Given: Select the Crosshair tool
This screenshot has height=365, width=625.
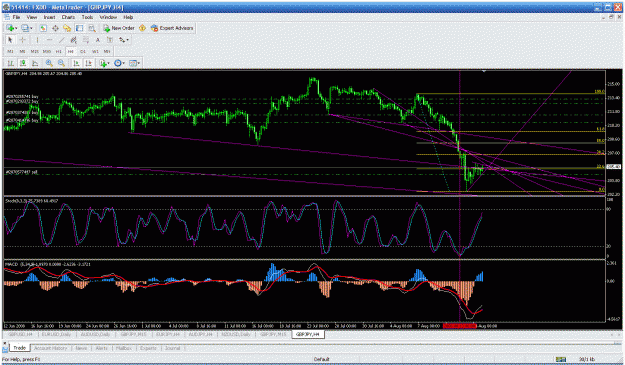Looking at the screenshot, I should pos(22,40).
